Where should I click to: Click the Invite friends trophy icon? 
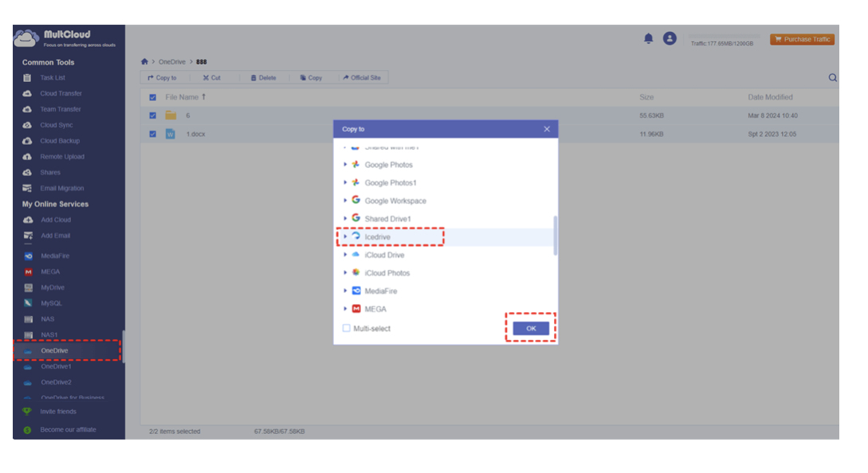pos(27,412)
